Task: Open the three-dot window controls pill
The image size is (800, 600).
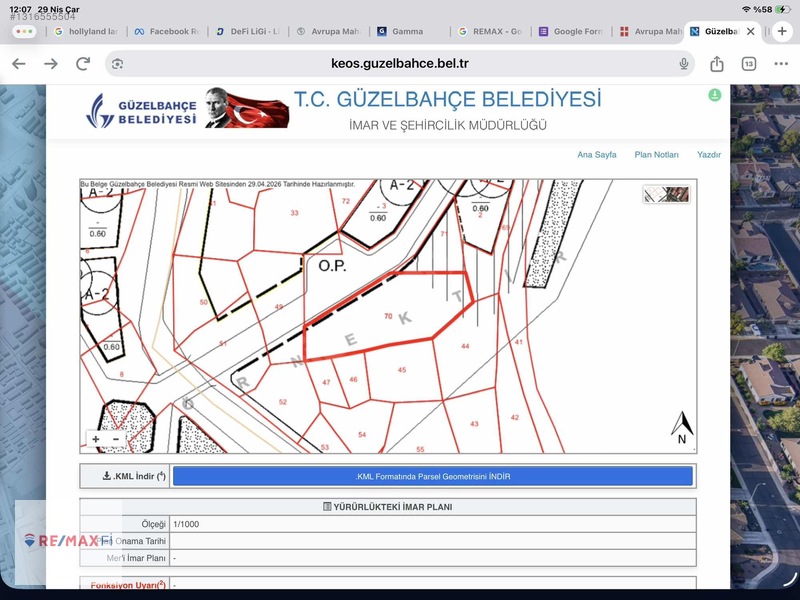Action: click(x=24, y=31)
